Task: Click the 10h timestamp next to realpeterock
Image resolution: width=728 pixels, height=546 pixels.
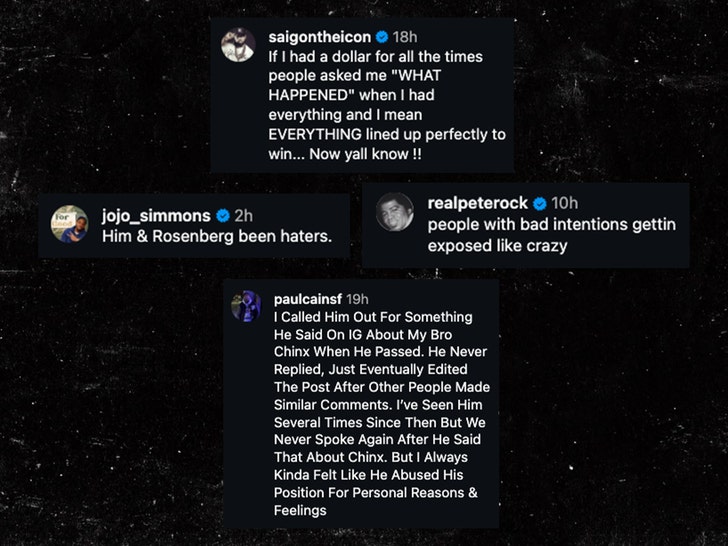Action: coord(565,203)
